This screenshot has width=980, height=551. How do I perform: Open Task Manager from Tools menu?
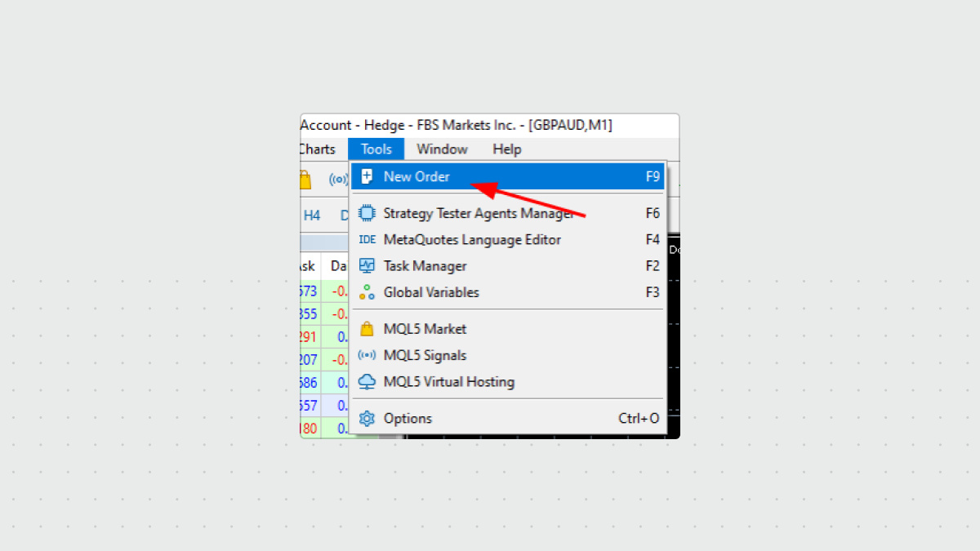click(x=425, y=266)
